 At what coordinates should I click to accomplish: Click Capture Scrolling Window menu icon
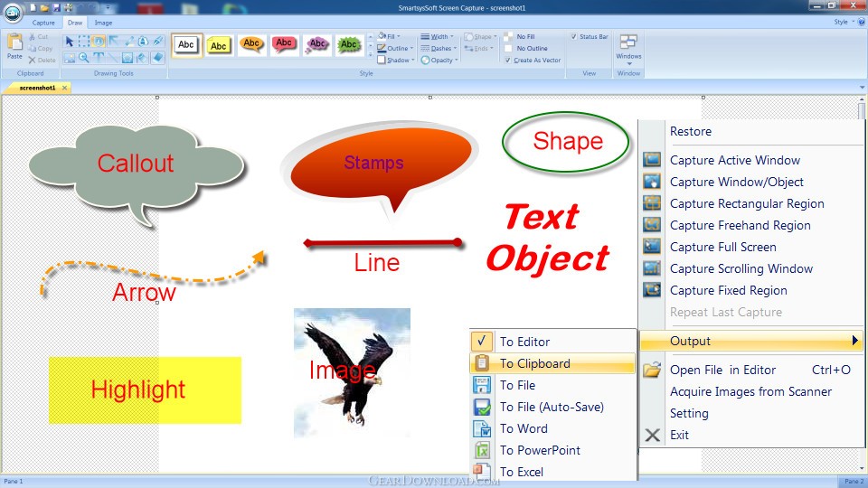tap(652, 268)
